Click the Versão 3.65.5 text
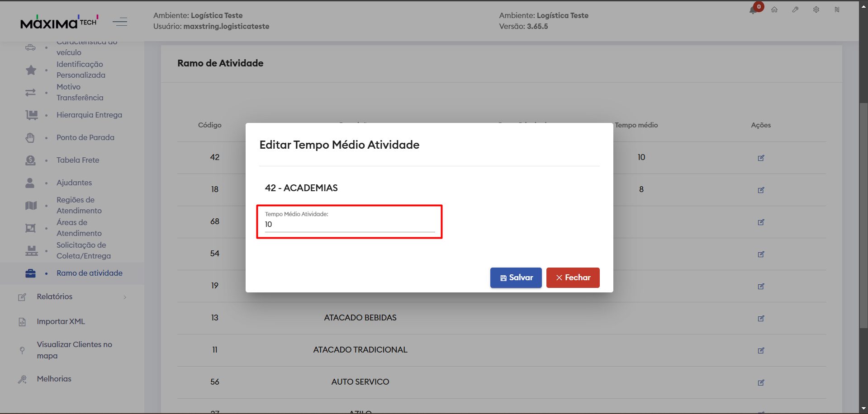 523,26
